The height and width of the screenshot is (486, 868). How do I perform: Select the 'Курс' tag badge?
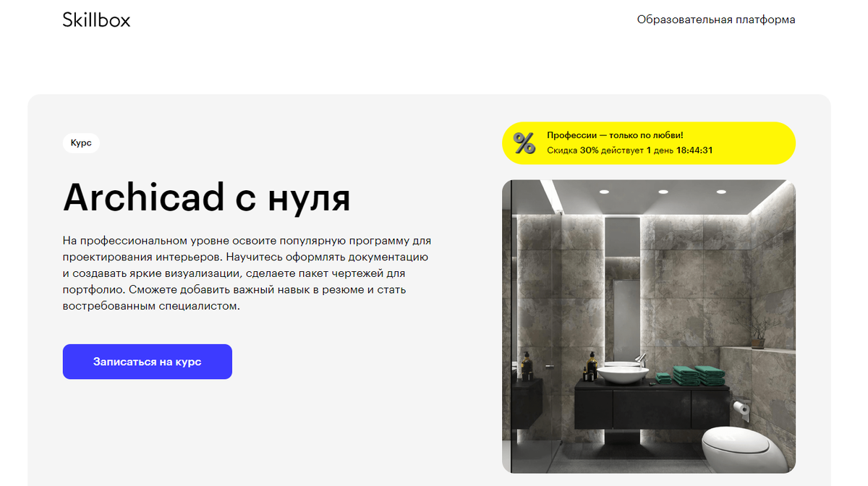click(x=81, y=143)
